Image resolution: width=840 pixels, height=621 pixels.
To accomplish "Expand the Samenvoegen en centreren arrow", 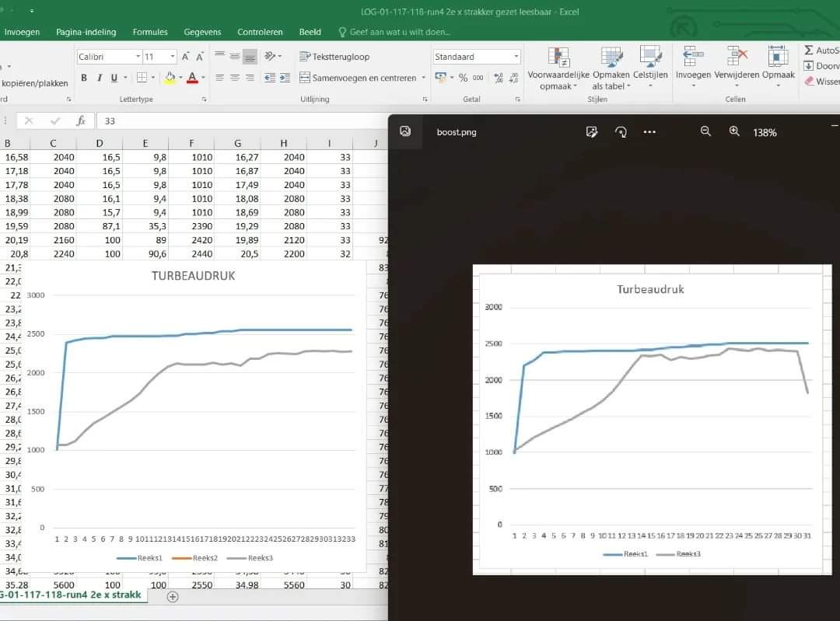I will pyautogui.click(x=423, y=78).
